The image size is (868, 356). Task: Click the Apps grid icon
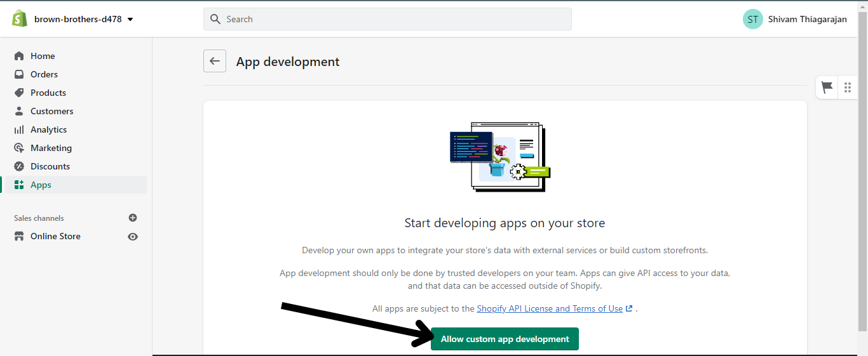19,185
